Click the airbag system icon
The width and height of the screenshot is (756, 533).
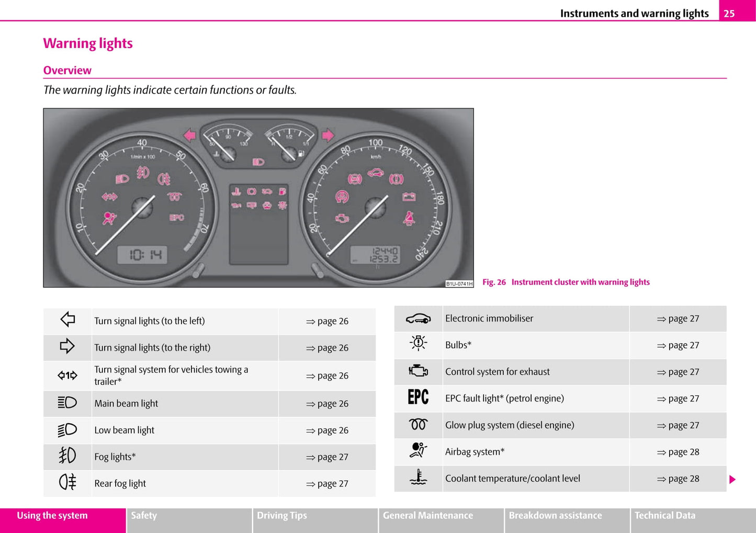pos(418,450)
